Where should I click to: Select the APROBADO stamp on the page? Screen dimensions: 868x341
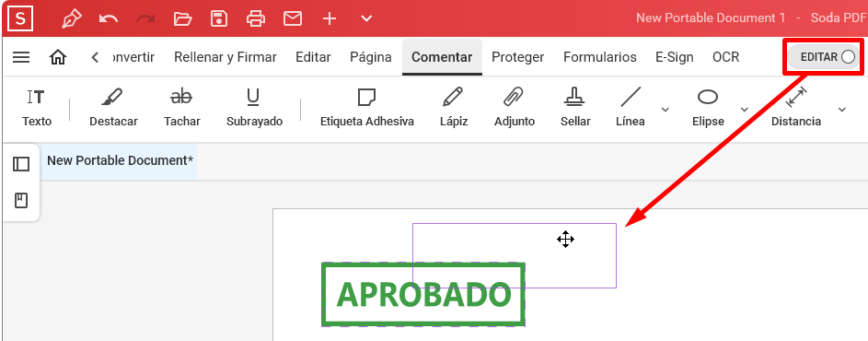pyautogui.click(x=422, y=294)
